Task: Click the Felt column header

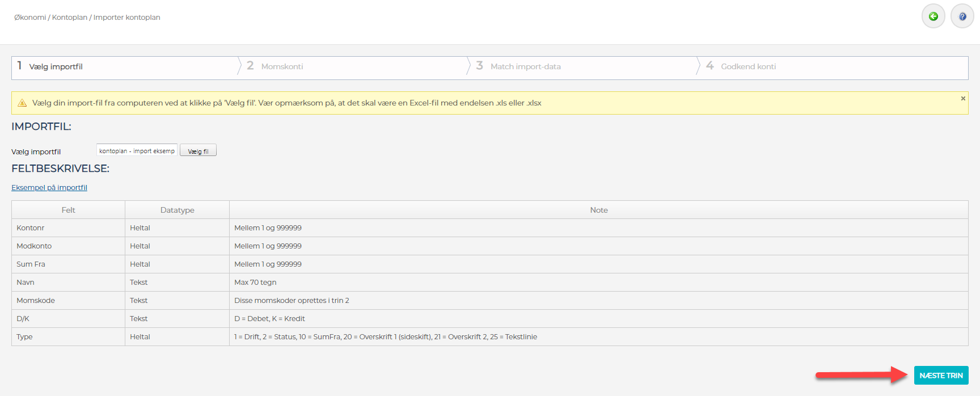Action: point(68,210)
